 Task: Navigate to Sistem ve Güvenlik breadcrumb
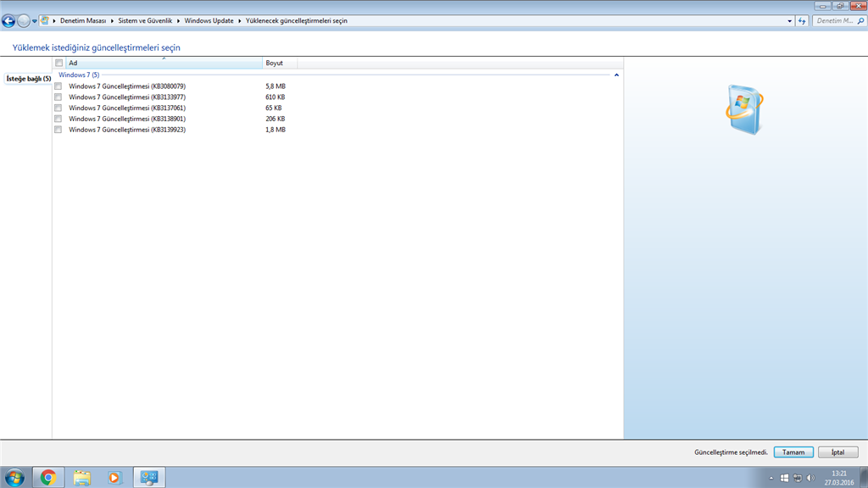coord(145,20)
